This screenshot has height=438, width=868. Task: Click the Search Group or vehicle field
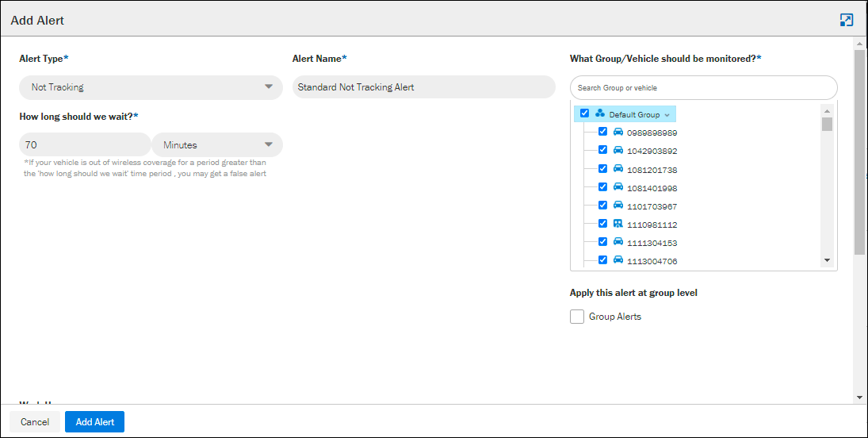point(704,87)
